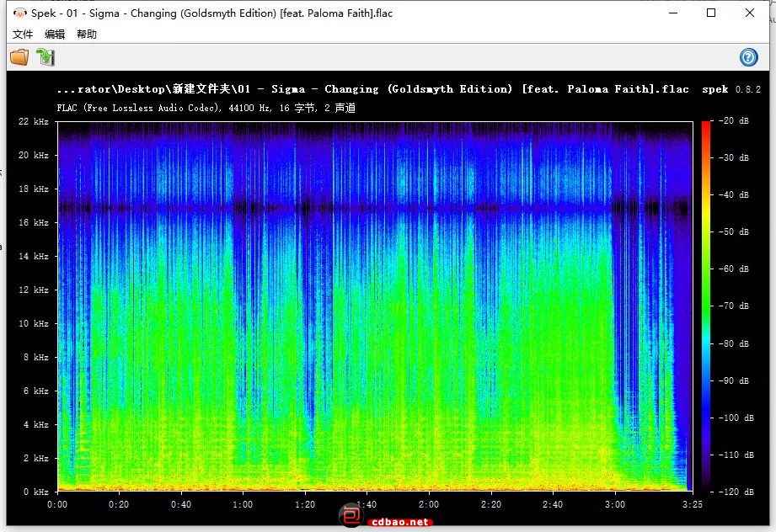This screenshot has height=532, width=776.
Task: Save the spectrogram using the toolbar icon
Action: point(45,57)
